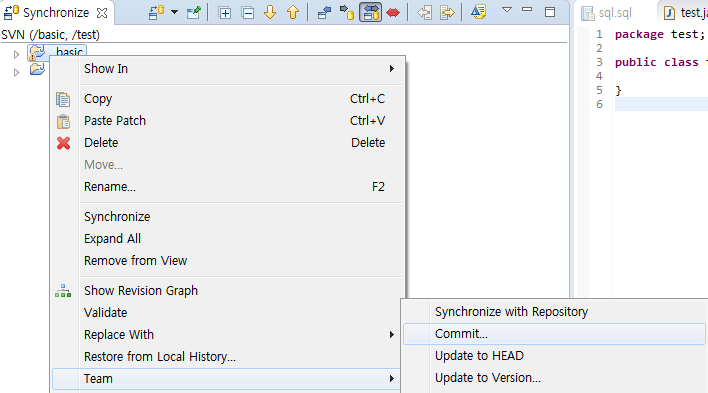Viewport: 708px width, 393px height.
Task: Choose Restore from Local History...
Action: (228, 357)
